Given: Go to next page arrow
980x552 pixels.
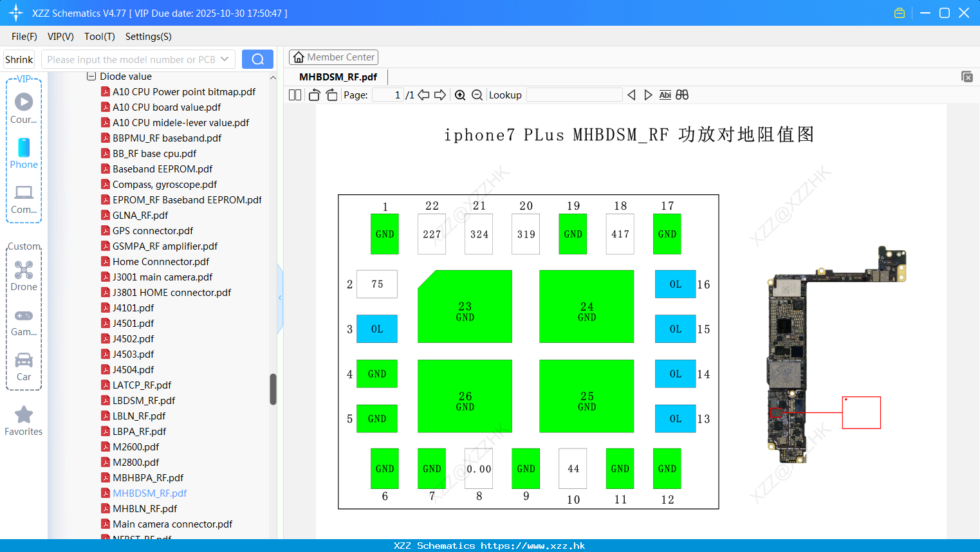Looking at the screenshot, I should tap(440, 95).
